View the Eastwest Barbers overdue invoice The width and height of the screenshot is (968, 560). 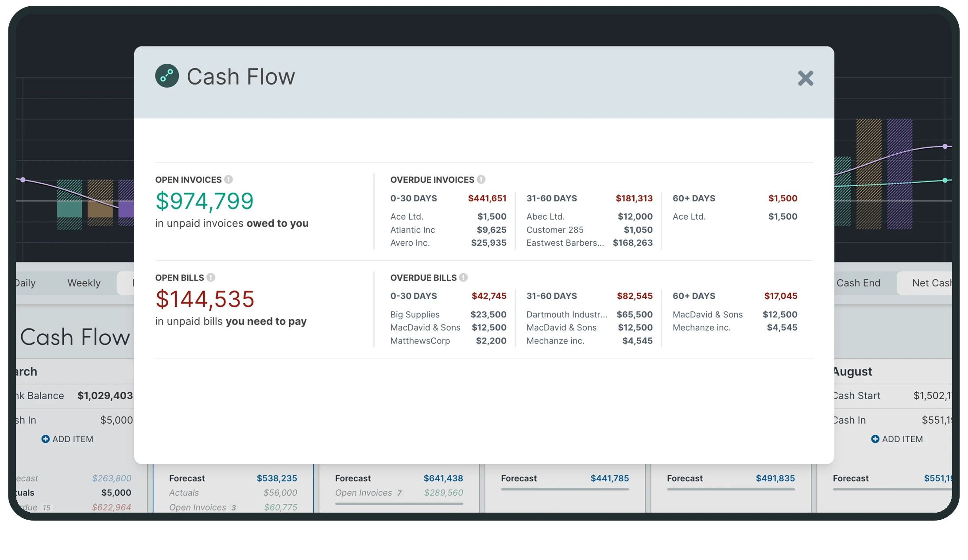(x=565, y=243)
